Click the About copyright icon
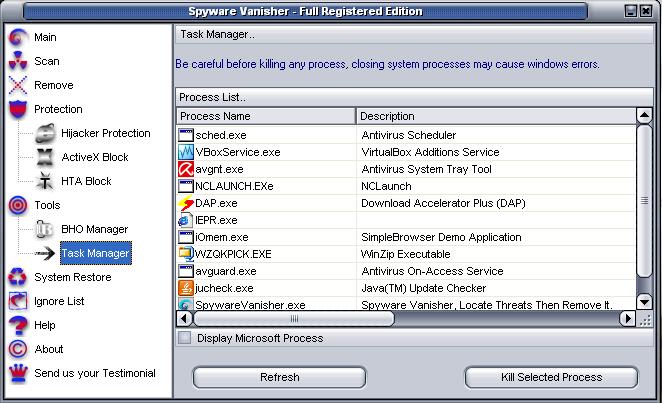Image resolution: width=662 pixels, height=403 pixels. click(18, 349)
